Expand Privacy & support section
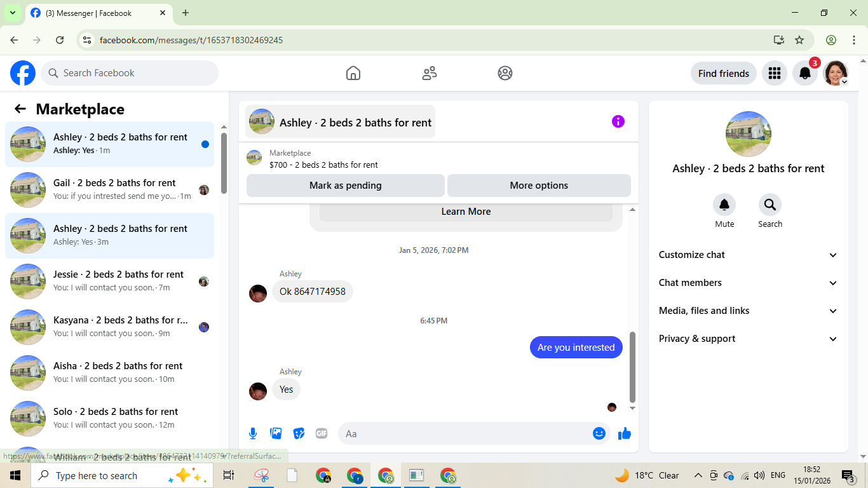The image size is (868, 488). 749,339
